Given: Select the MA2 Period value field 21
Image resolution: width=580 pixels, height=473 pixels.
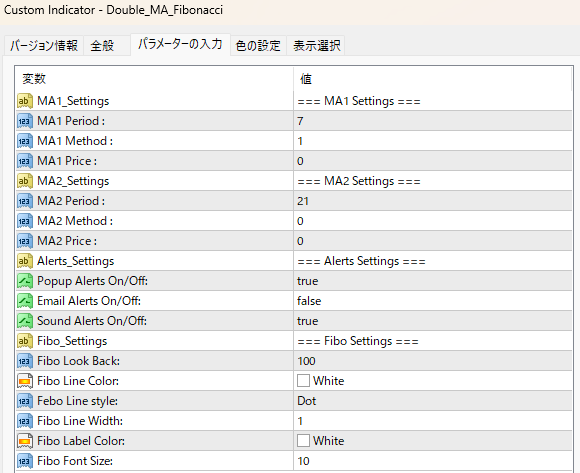Looking at the screenshot, I should (432, 201).
